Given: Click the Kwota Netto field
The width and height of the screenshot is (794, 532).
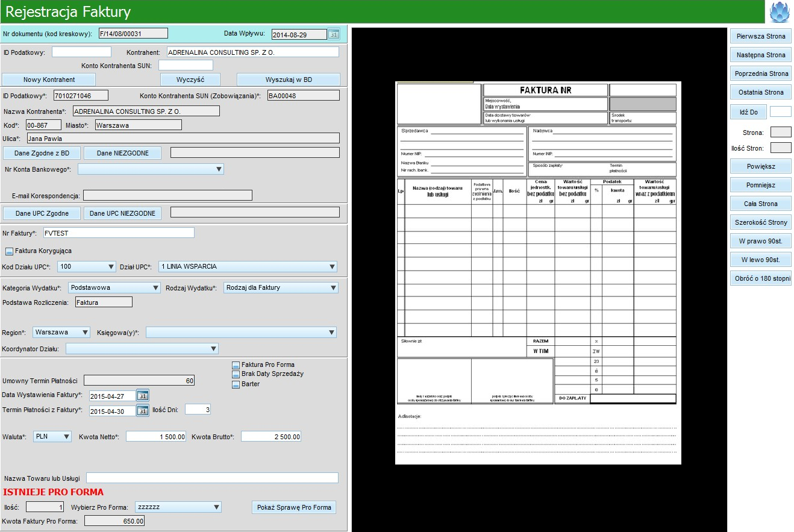Looking at the screenshot, I should click(156, 437).
